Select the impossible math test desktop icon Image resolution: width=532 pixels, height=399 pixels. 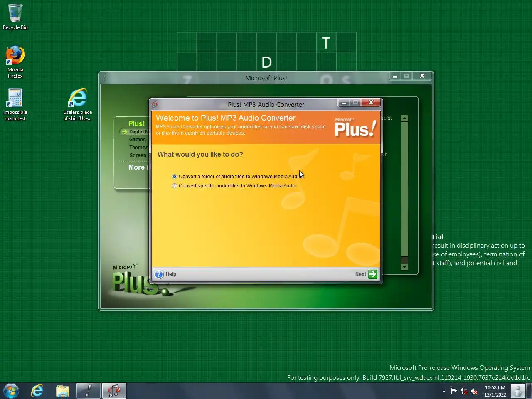15,105
